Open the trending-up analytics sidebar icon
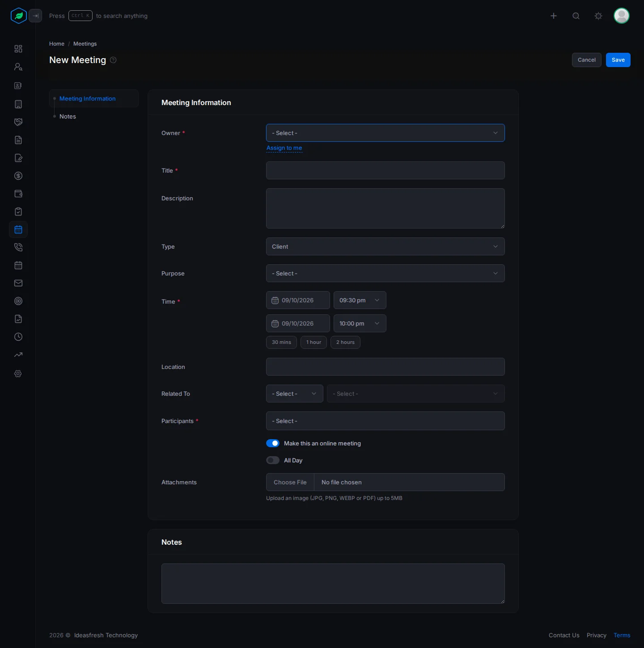Image resolution: width=644 pixels, height=648 pixels. [18, 355]
